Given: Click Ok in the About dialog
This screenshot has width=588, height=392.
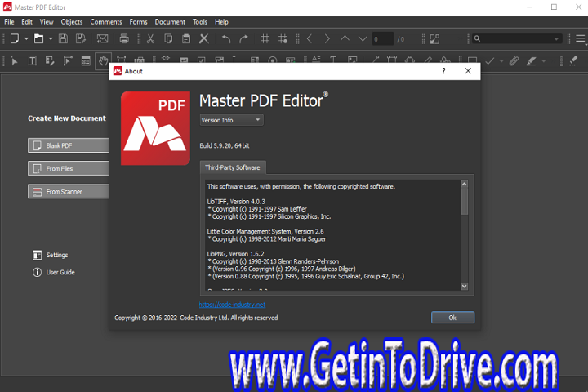Looking at the screenshot, I should coord(452,318).
